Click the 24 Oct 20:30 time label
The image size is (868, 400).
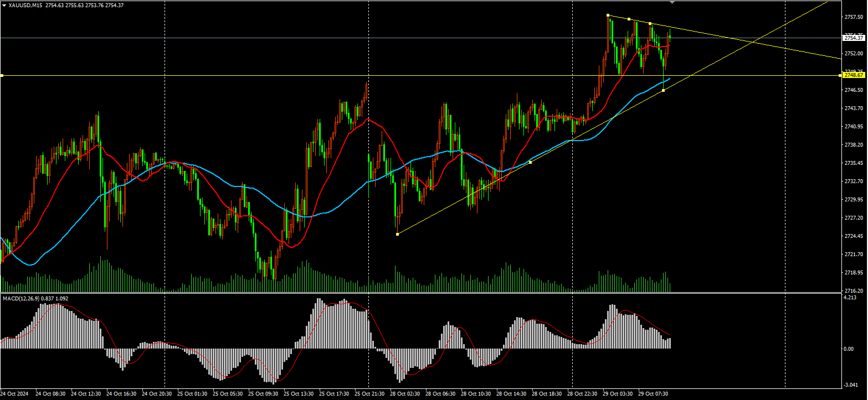point(157,394)
